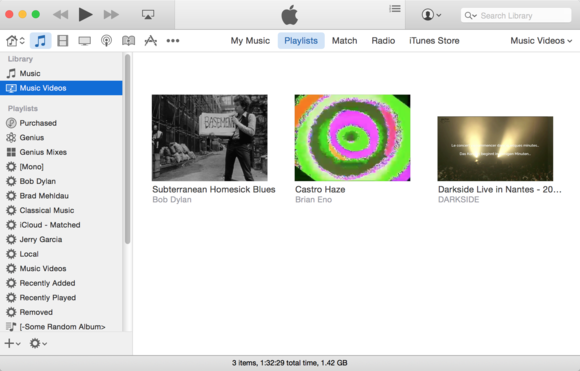This screenshot has height=371, width=580.
Task: Click the AirPlay icon
Action: click(148, 15)
